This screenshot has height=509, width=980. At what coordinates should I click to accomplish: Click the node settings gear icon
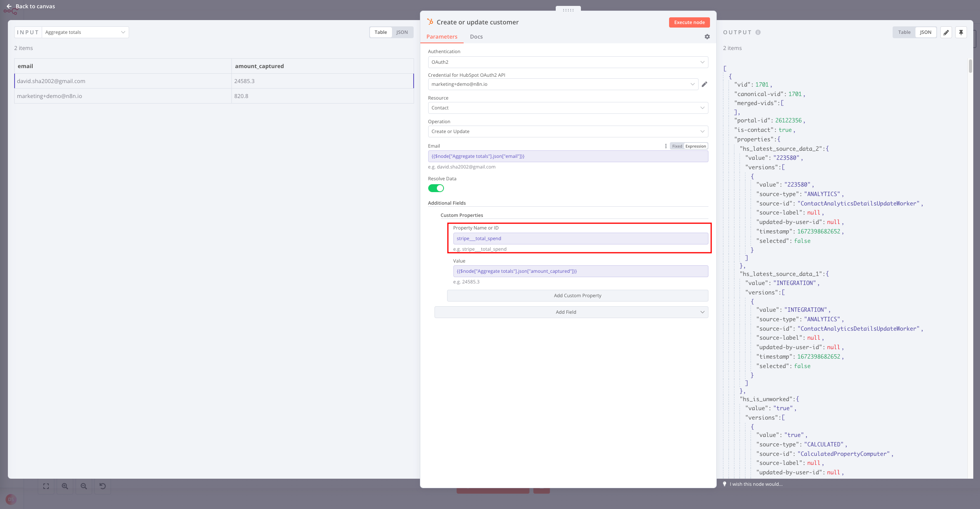coord(707,37)
